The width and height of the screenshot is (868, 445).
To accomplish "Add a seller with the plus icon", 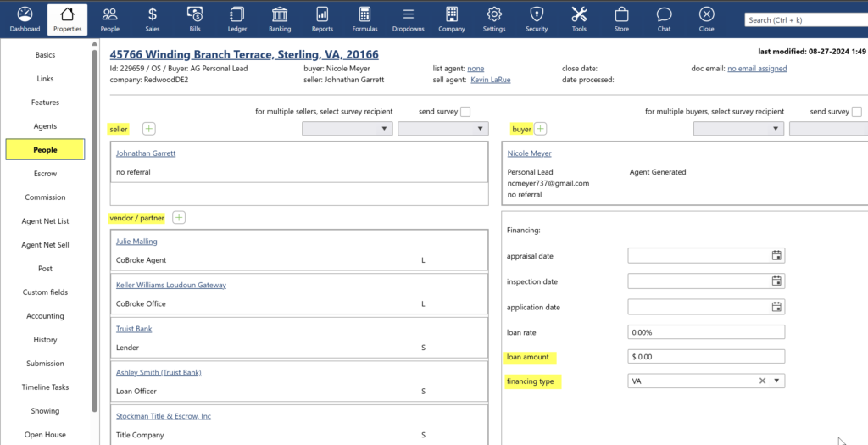I will (149, 129).
